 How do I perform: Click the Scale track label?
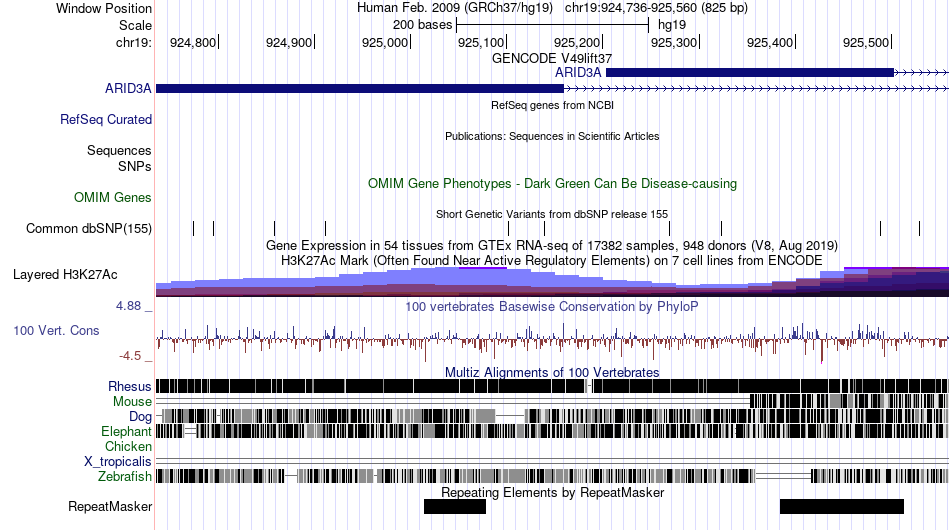click(135, 25)
